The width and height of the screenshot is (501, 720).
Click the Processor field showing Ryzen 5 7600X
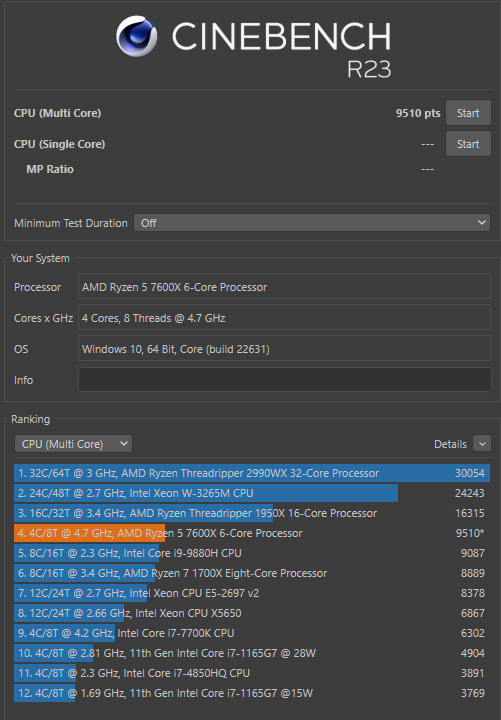pos(284,287)
